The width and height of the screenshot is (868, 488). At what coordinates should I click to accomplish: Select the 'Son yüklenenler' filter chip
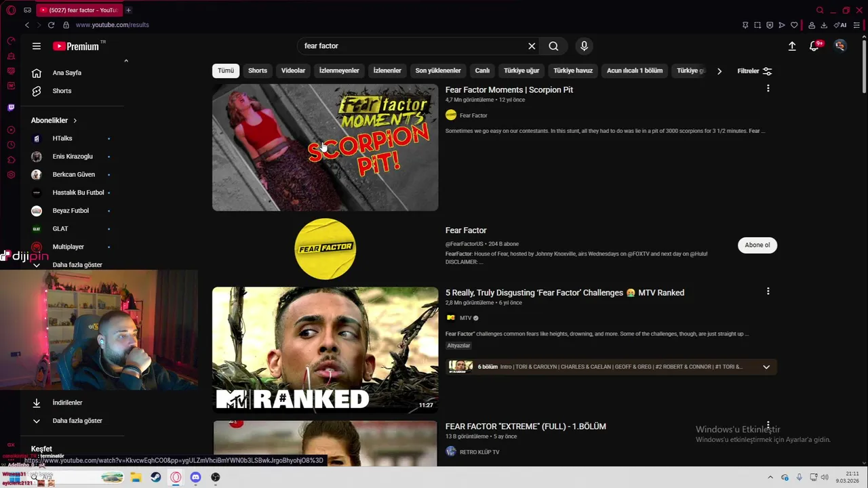[438, 70]
